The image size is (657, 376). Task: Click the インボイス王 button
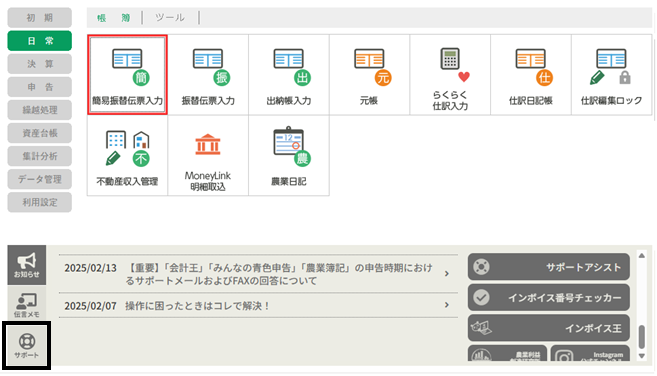(x=549, y=328)
